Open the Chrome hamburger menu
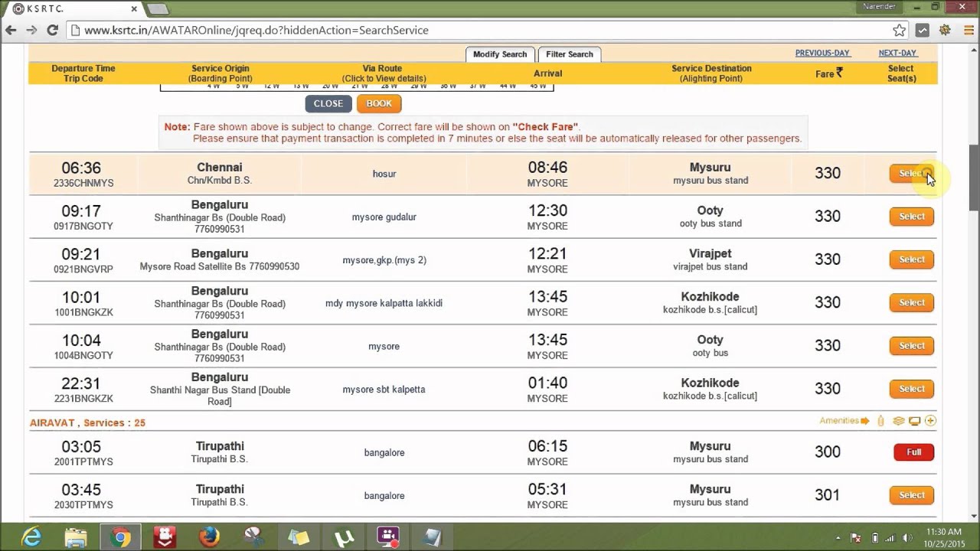The image size is (980, 551). pos(969,31)
